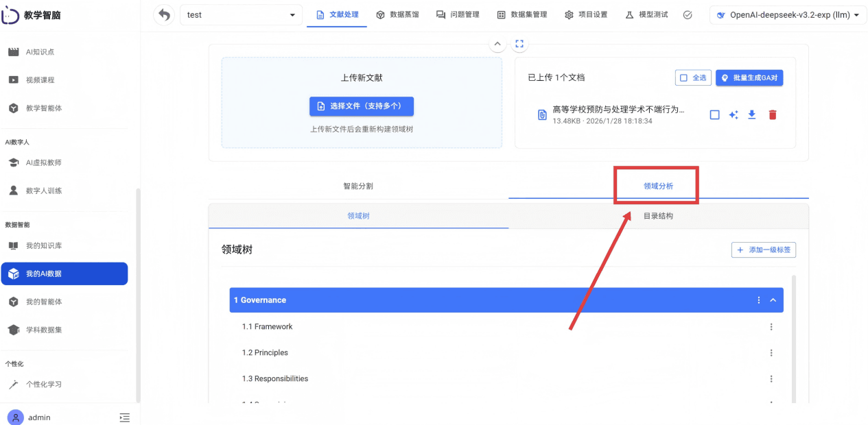This screenshot has height=425, width=868.
Task: Download the uploaded document
Action: pyautogui.click(x=751, y=114)
